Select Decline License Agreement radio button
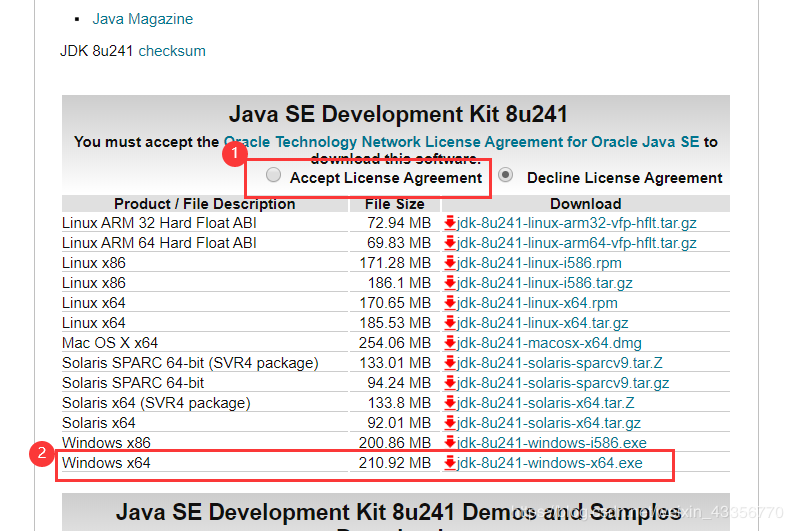793x531 pixels. click(x=505, y=175)
